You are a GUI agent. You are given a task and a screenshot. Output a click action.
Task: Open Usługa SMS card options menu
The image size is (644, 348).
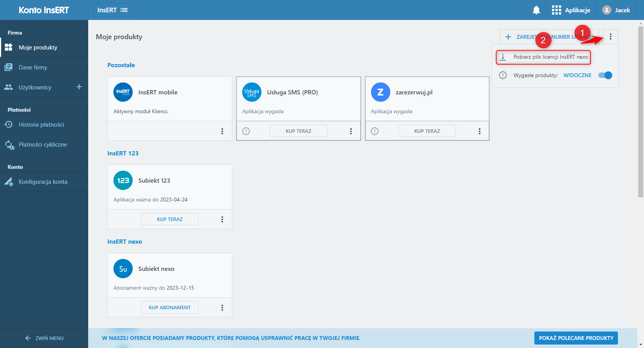click(351, 131)
